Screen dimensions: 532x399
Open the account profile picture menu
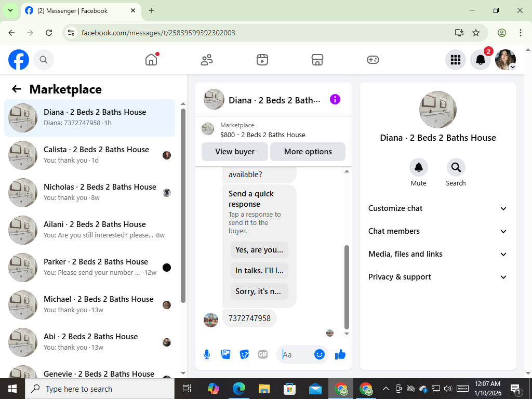click(x=506, y=60)
